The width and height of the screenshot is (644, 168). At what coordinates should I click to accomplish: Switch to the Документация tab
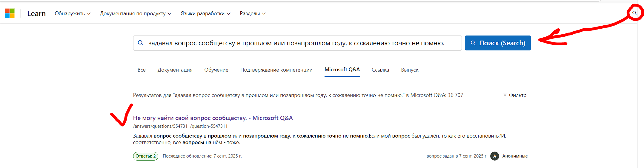[175, 70]
